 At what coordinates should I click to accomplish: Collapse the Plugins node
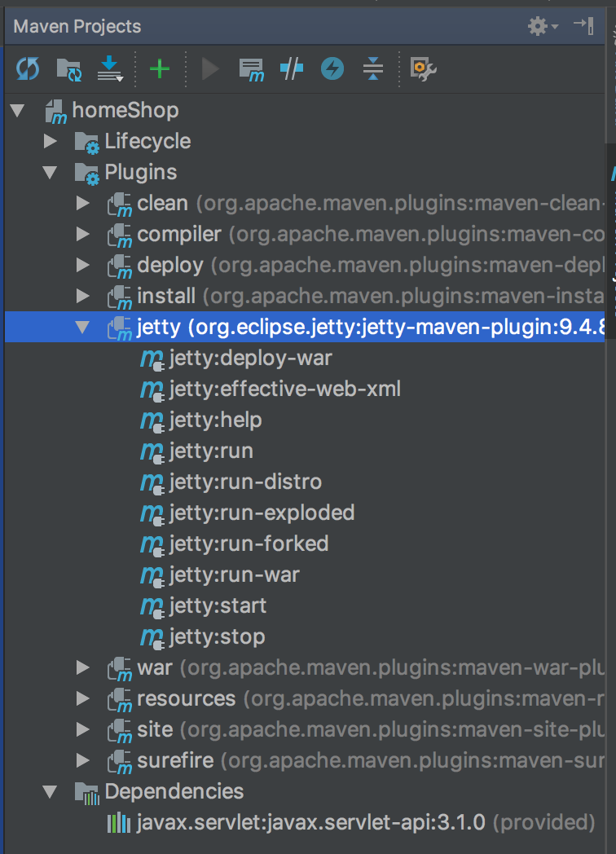50,173
